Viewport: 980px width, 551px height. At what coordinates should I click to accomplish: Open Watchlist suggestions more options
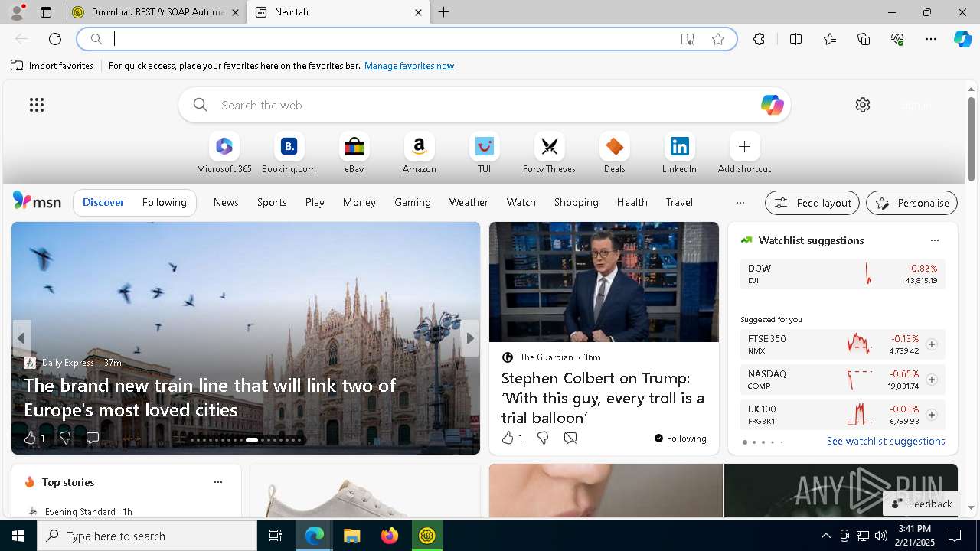click(x=934, y=240)
